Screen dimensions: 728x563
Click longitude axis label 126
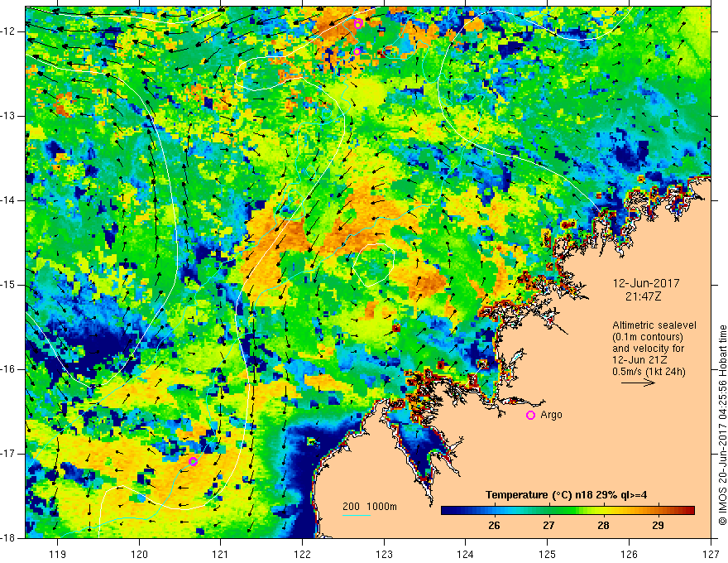(629, 554)
